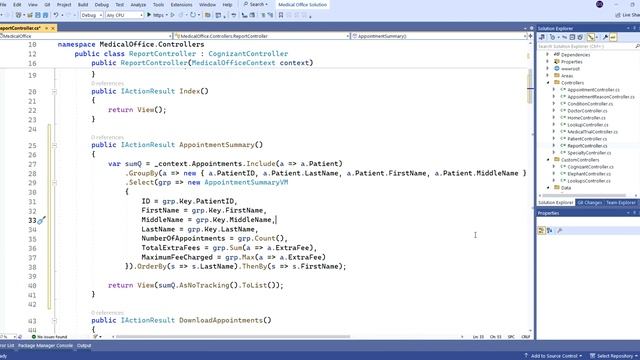Collapse the CustomControllers folder
This screenshot has height=360, width=640.
(x=548, y=160)
